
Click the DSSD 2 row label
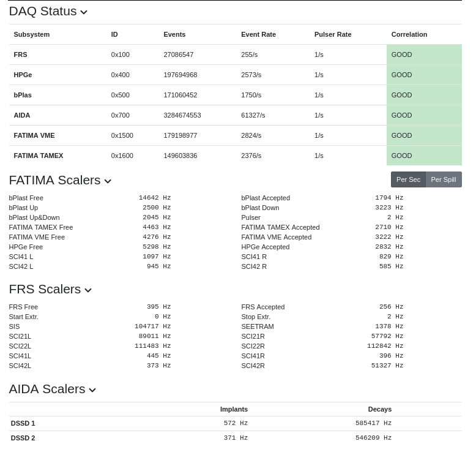23,438
